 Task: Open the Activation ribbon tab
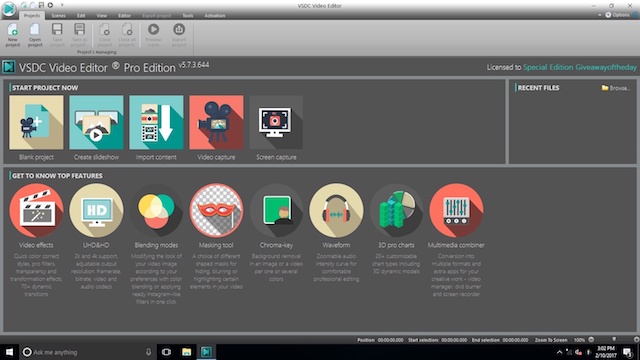[215, 16]
